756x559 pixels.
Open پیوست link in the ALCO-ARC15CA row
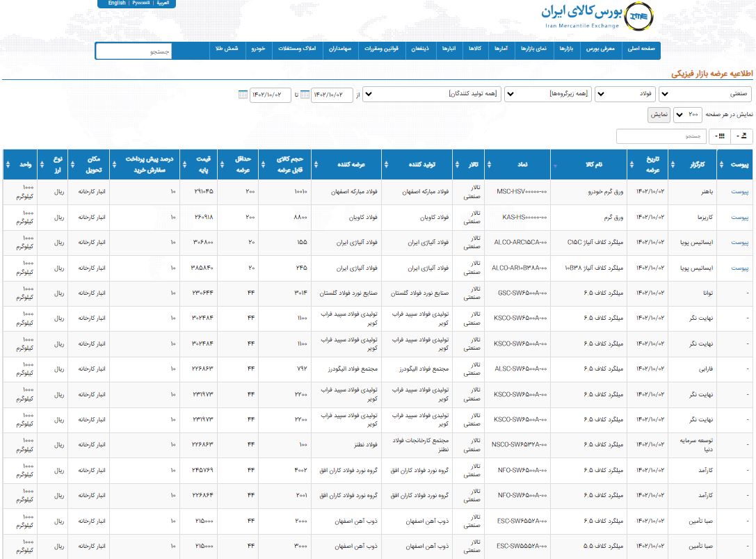pyautogui.click(x=739, y=243)
